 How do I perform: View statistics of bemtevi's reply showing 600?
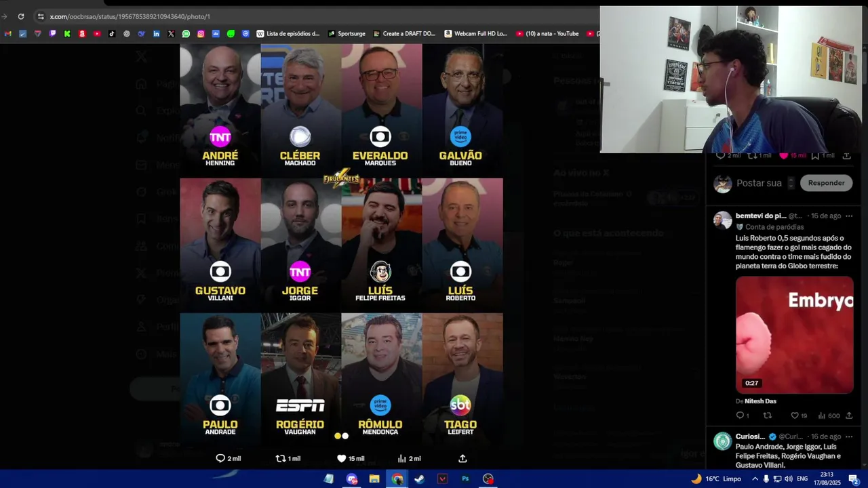(x=829, y=415)
